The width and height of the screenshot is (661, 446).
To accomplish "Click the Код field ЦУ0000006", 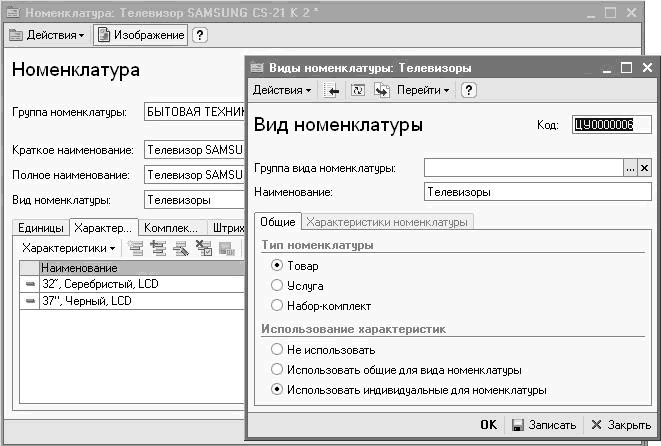I will click(x=611, y=125).
